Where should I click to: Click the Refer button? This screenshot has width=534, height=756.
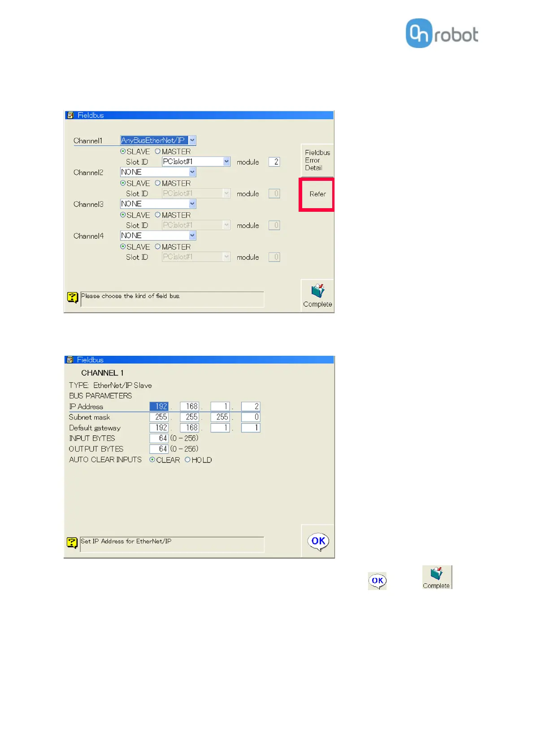click(317, 194)
